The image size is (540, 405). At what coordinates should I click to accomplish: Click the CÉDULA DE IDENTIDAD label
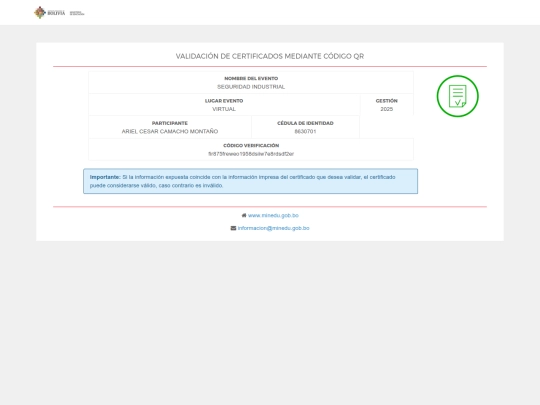tap(305, 123)
